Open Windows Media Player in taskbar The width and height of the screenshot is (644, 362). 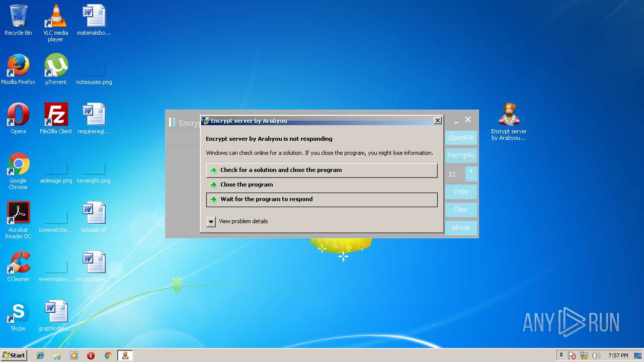pos(74,355)
